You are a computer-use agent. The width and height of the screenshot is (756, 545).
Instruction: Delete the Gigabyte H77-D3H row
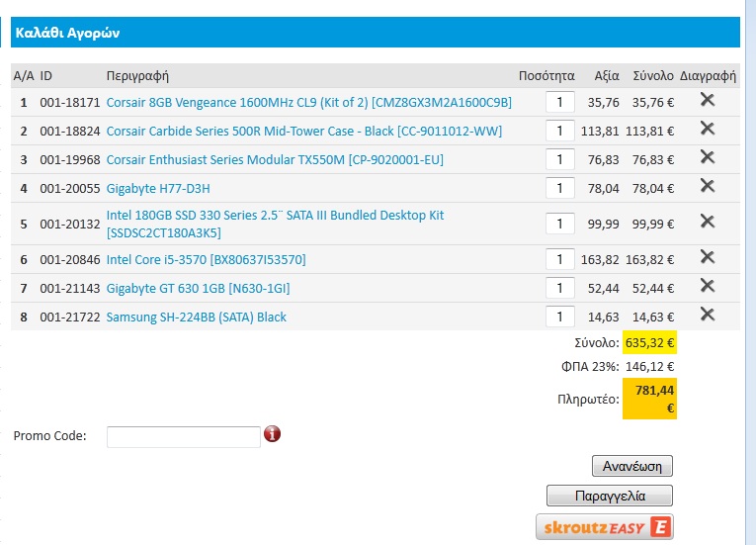(708, 186)
